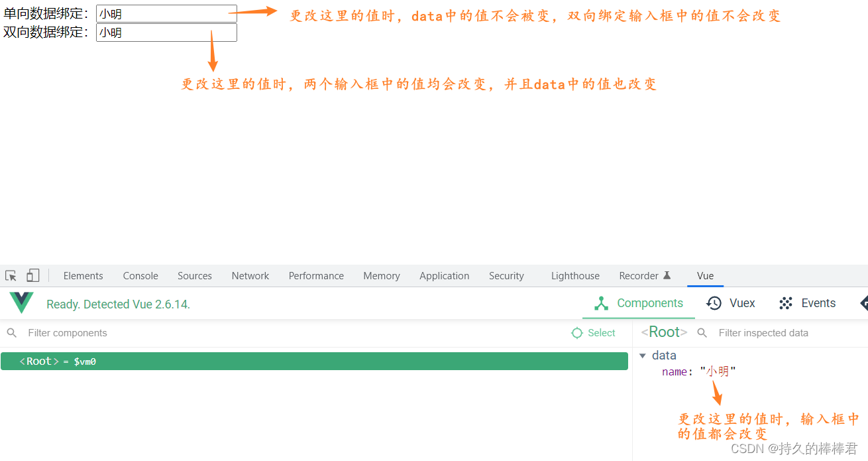Click the <Root> inspector heading
Viewport: 868px width, 461px height.
(664, 332)
